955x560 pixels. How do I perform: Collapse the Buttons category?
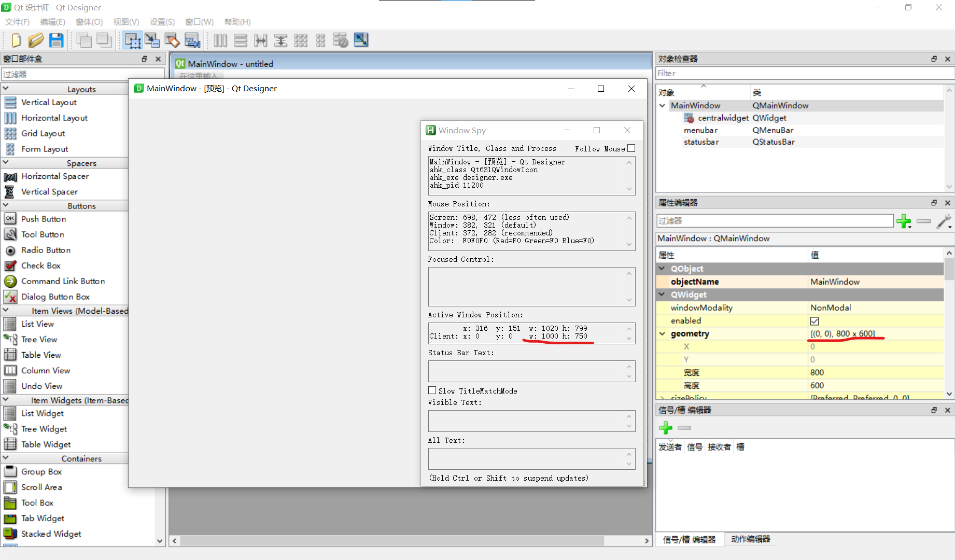coord(6,205)
